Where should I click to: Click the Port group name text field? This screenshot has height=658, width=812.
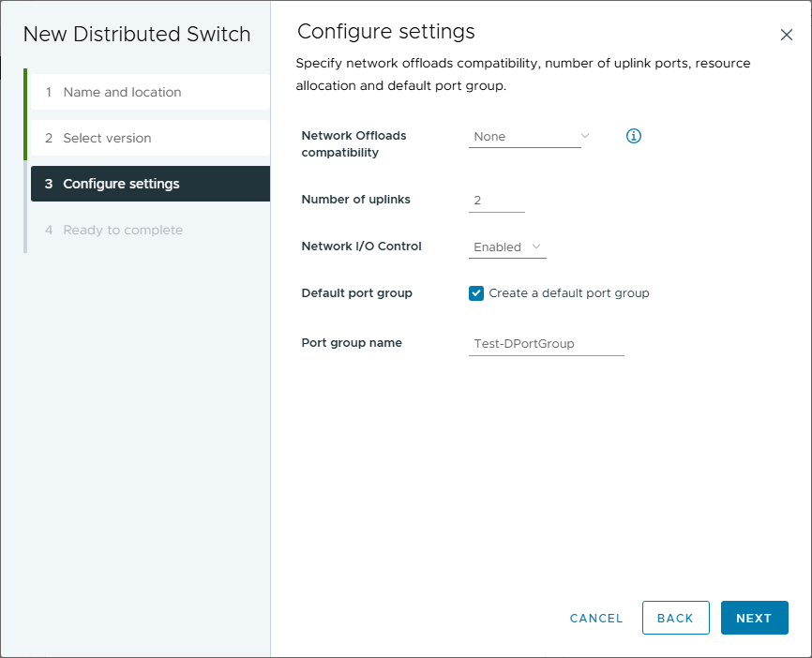coord(546,344)
